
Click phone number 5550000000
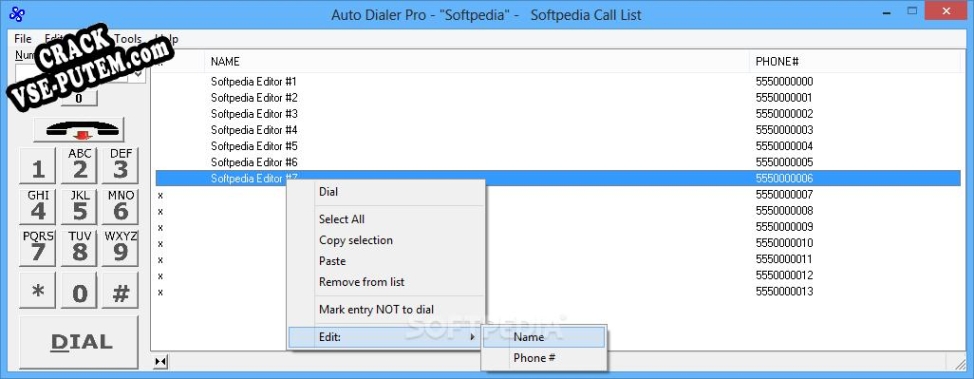coord(784,81)
